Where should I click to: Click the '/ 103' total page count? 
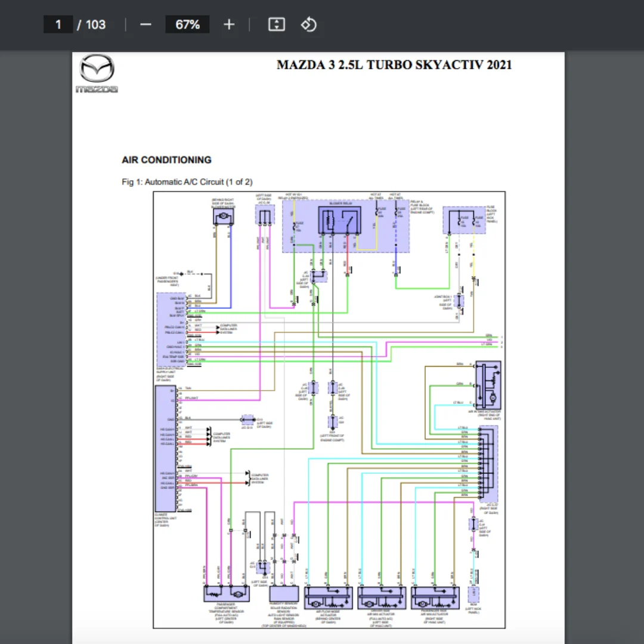[x=91, y=24]
